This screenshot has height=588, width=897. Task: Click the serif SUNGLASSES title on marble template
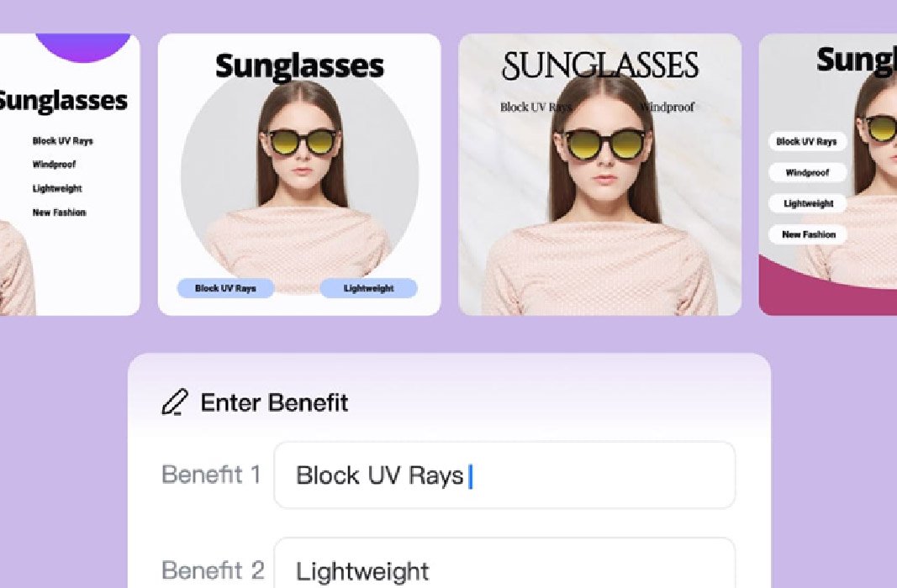pos(600,66)
